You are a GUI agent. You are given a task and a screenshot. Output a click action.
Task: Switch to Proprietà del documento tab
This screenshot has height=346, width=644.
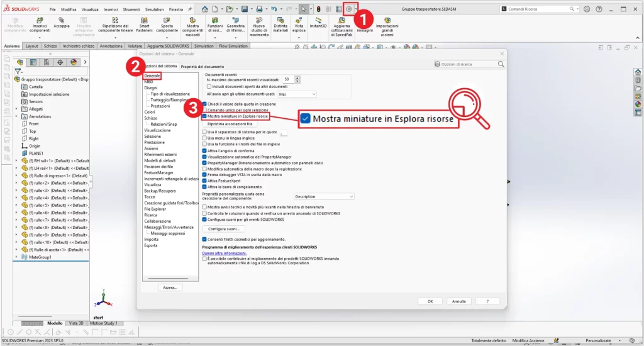click(x=202, y=66)
